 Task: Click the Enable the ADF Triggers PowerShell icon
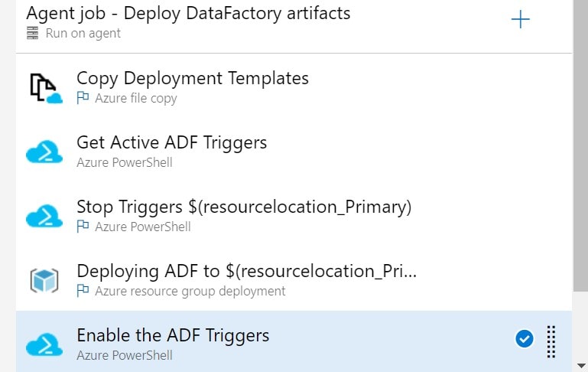pyautogui.click(x=44, y=344)
